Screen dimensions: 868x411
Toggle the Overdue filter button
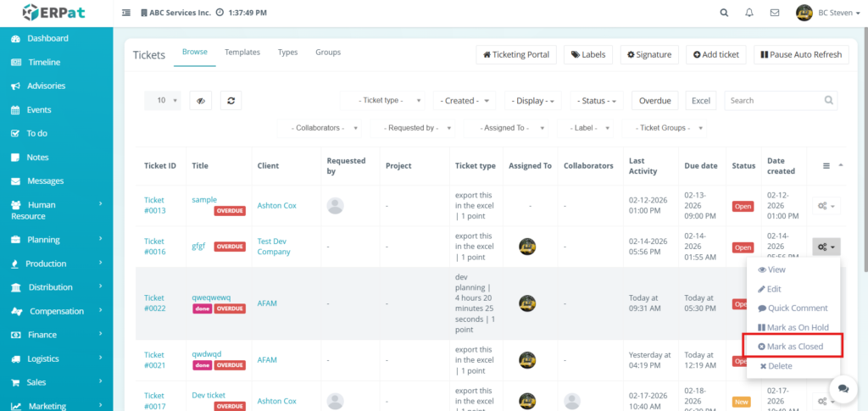click(654, 100)
